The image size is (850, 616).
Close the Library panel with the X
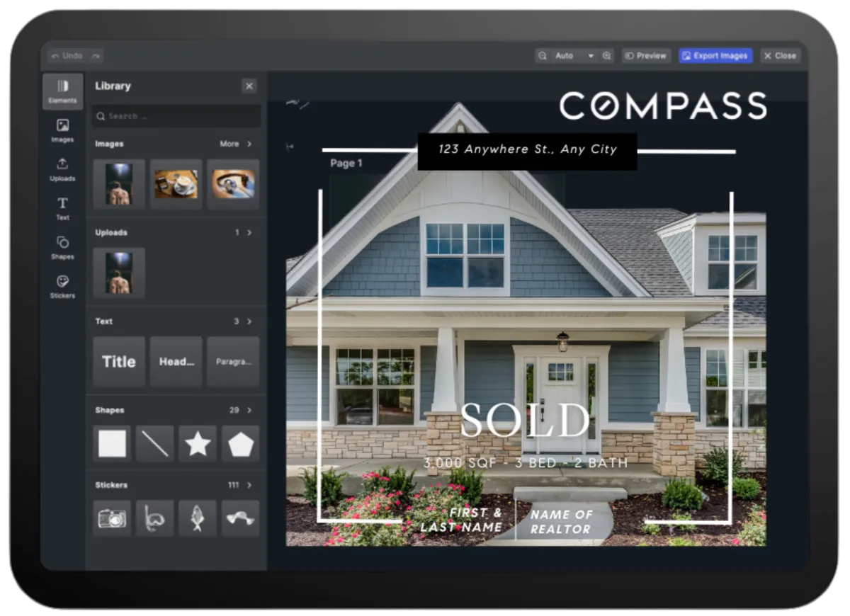(249, 86)
